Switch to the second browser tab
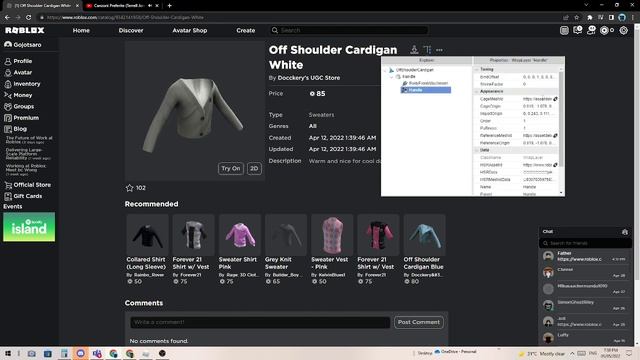This screenshot has height=360, width=640. [x=121, y=6]
